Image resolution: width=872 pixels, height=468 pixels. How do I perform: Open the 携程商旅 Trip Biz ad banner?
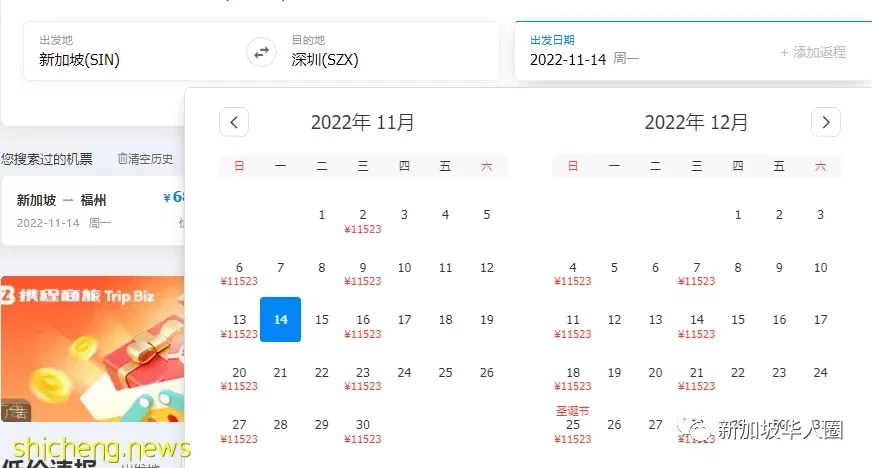[92, 348]
